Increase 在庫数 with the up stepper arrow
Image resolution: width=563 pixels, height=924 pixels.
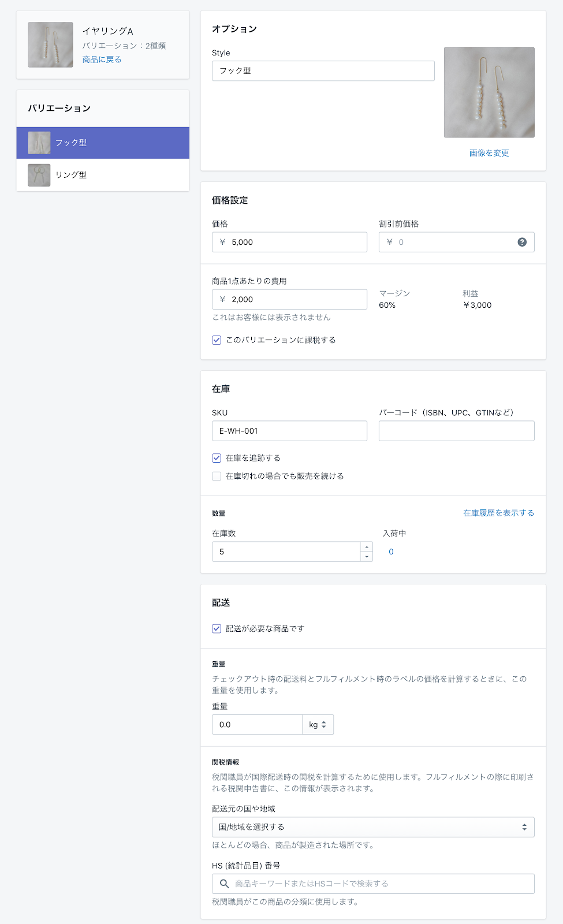367,547
